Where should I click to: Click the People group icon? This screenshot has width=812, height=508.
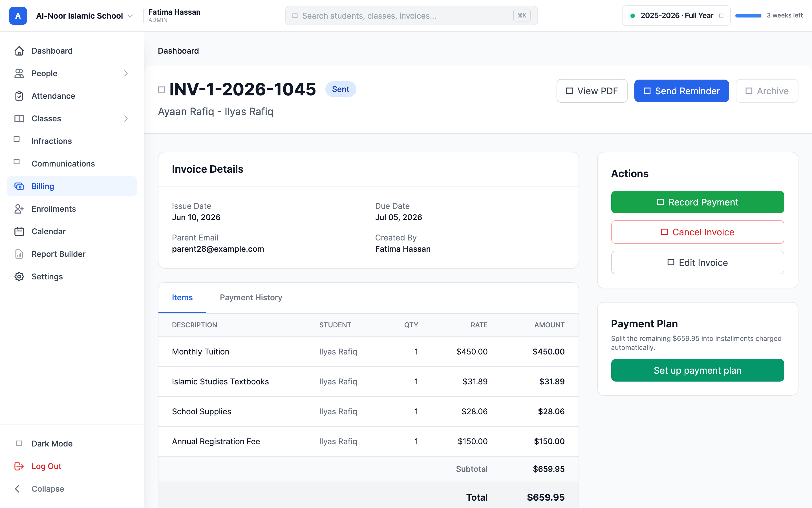coord(19,73)
